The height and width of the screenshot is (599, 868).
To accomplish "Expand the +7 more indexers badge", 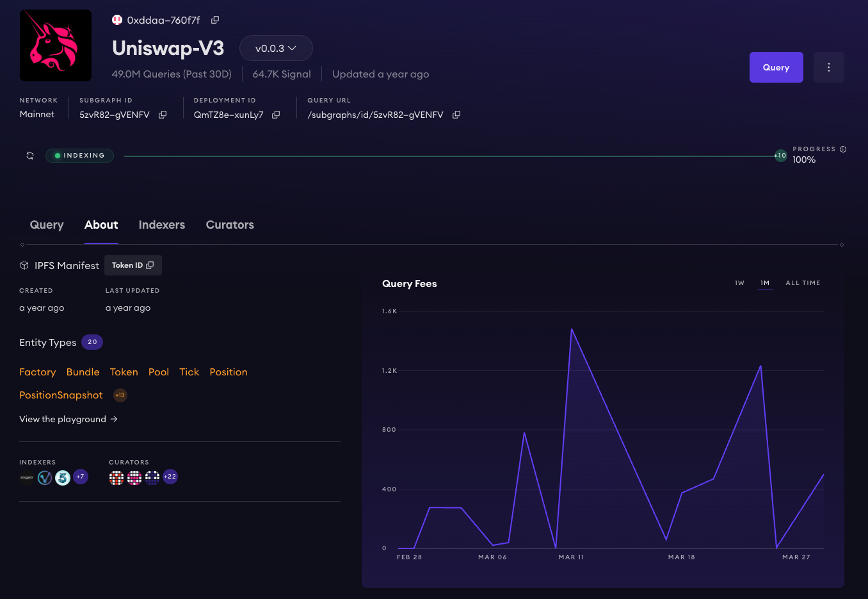I will 81,477.
